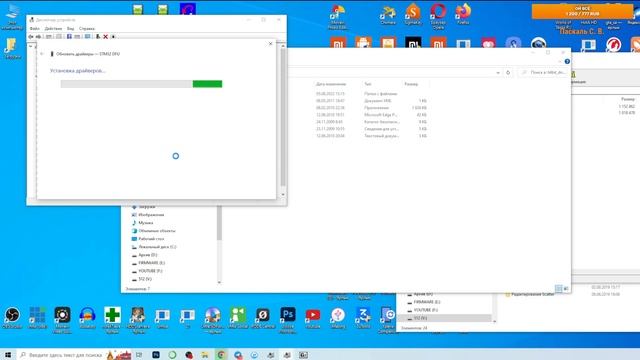
Task: Click the forward arrow in Device Manager toolbar
Action: tap(38, 37)
